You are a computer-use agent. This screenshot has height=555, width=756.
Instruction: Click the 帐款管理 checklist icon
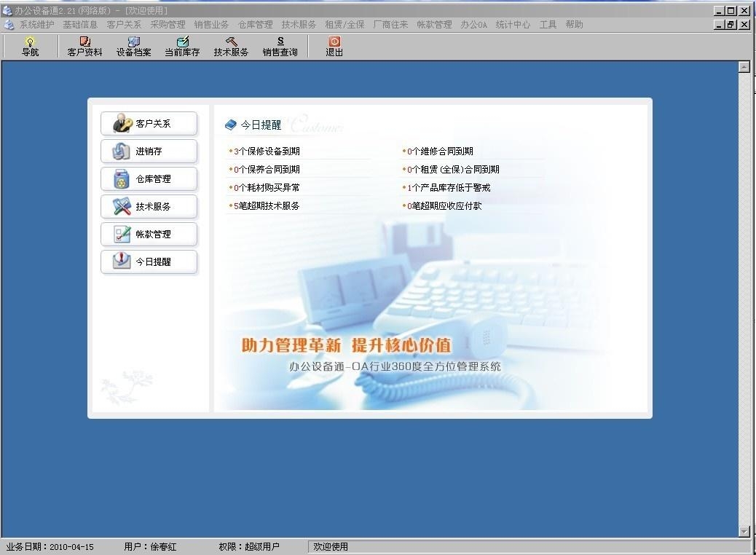click(122, 234)
